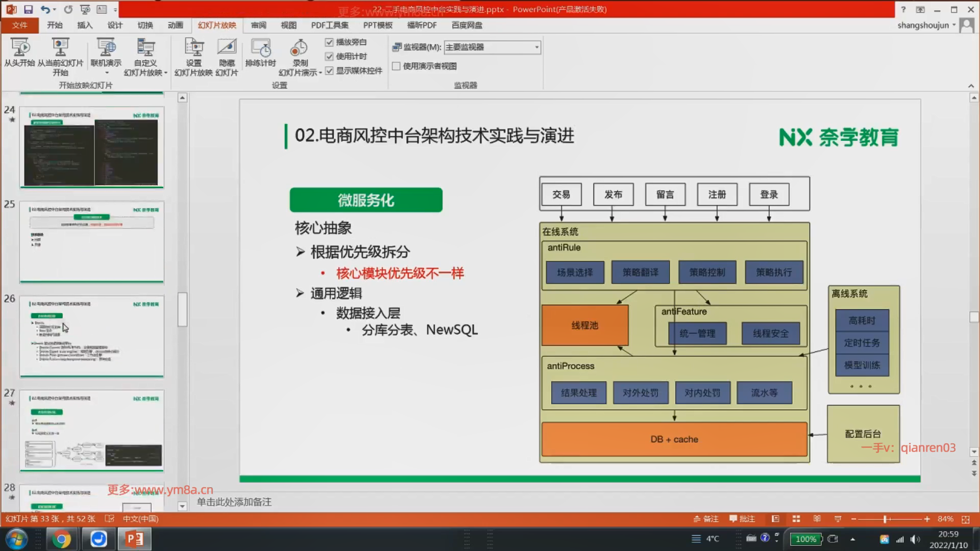Uncheck the 使用计时 checkbox

point(329,56)
